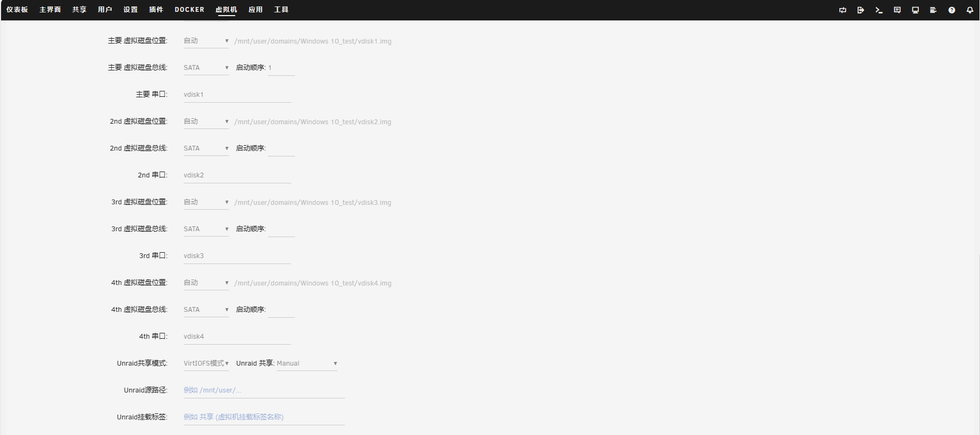
Task: Open the system log lines icon
Action: 933,10
